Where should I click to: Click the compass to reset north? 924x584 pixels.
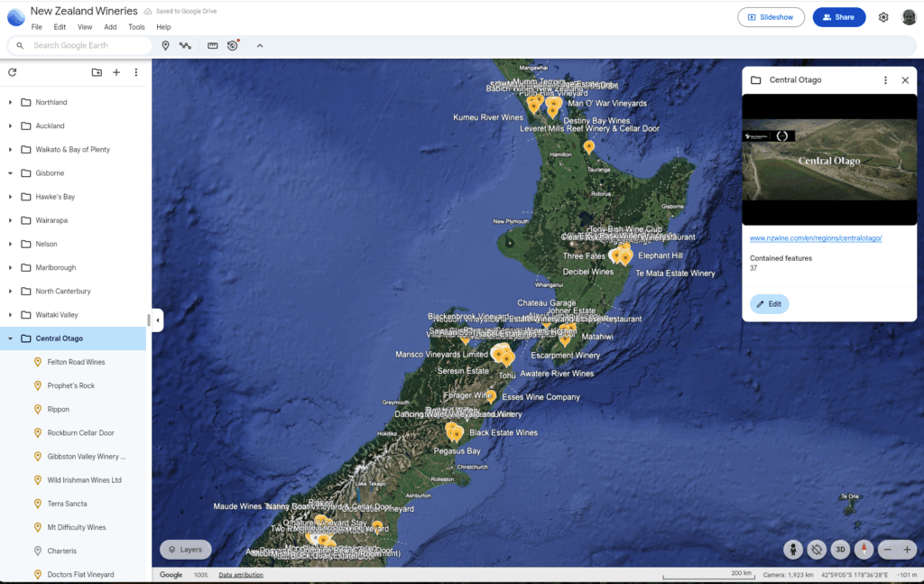coord(864,550)
